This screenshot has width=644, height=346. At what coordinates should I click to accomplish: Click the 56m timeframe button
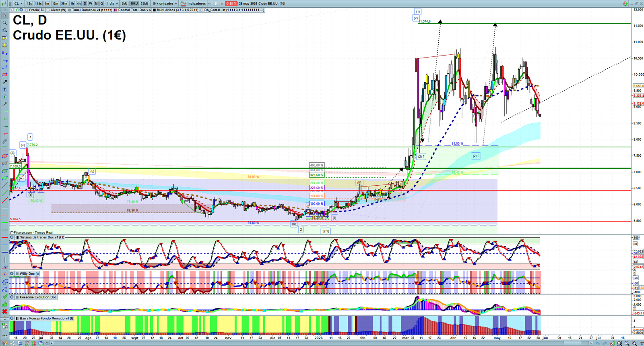(64, 3)
